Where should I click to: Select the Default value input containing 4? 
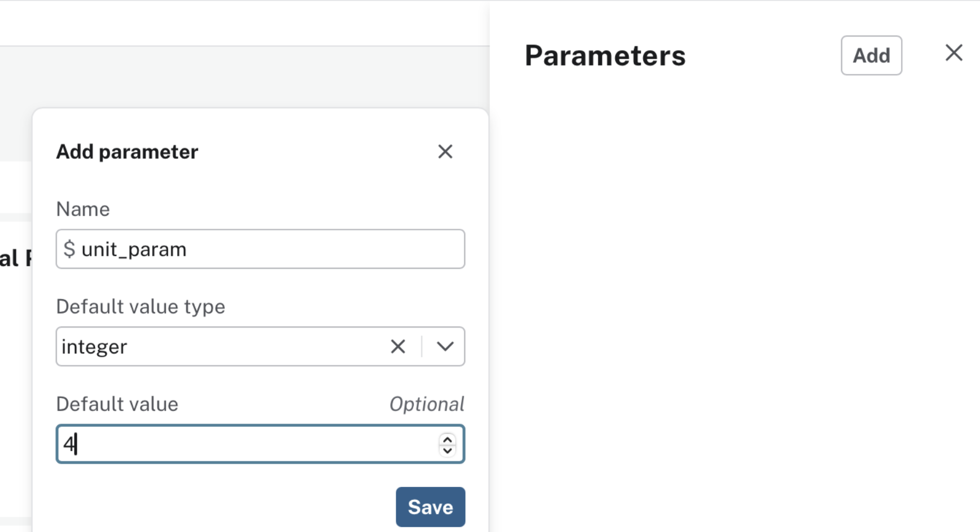226,444
